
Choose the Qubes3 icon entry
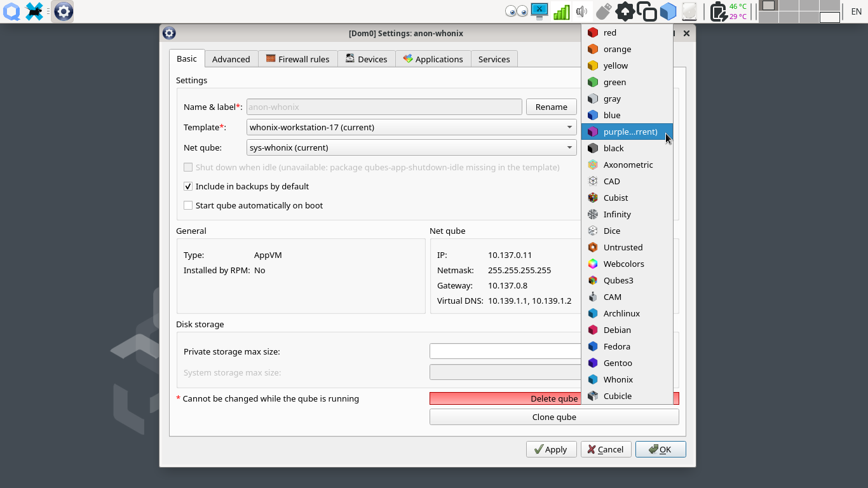click(x=627, y=280)
